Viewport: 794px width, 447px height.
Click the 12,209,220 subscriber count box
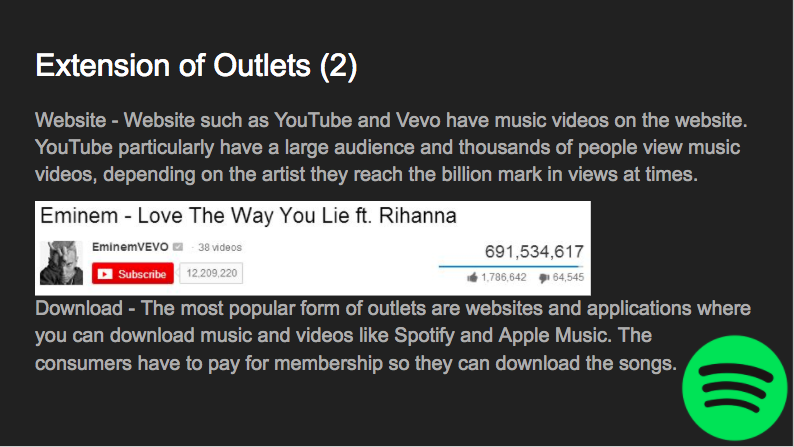point(211,273)
